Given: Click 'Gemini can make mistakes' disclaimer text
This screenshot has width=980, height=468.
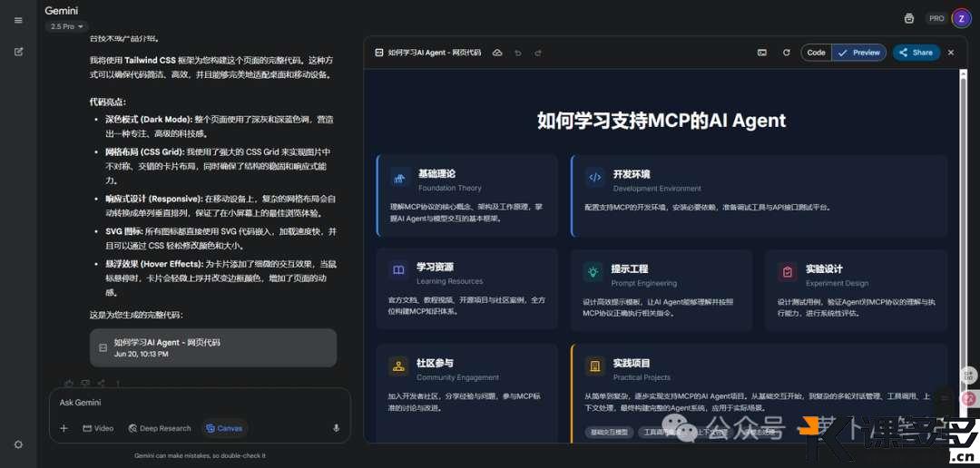Looking at the screenshot, I should [200, 456].
